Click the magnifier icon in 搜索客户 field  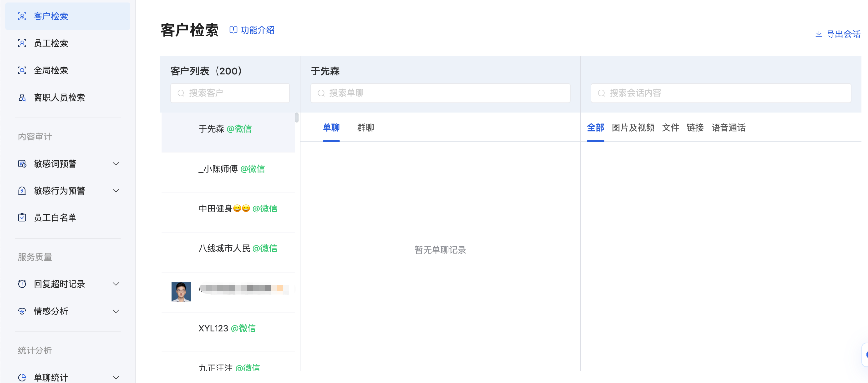[181, 93]
